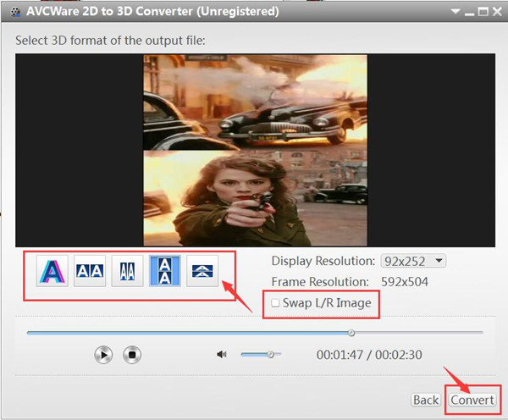The image size is (508, 420).
Task: Select the Top-and-Bottom full height format
Action: (x=164, y=271)
